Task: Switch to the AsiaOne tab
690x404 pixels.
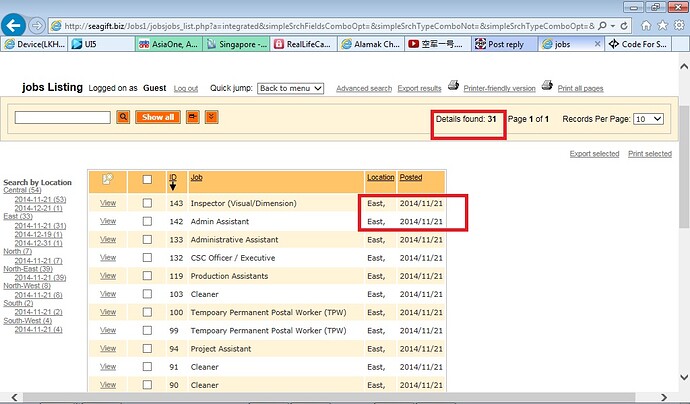Action: (169, 44)
